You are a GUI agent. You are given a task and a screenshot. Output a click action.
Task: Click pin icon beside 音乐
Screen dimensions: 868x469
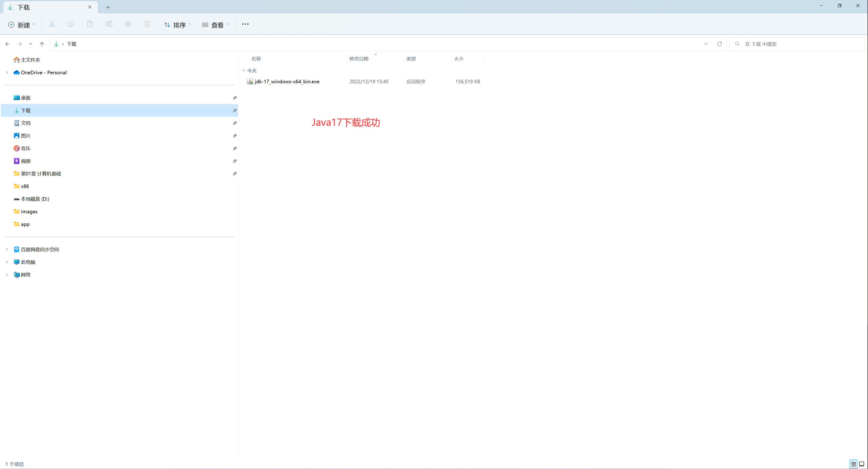pyautogui.click(x=235, y=149)
